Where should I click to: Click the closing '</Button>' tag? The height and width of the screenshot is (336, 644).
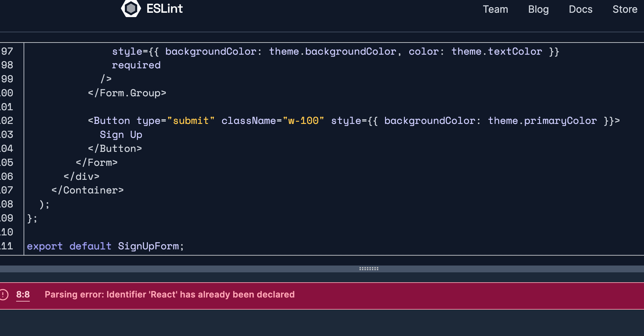115,149
